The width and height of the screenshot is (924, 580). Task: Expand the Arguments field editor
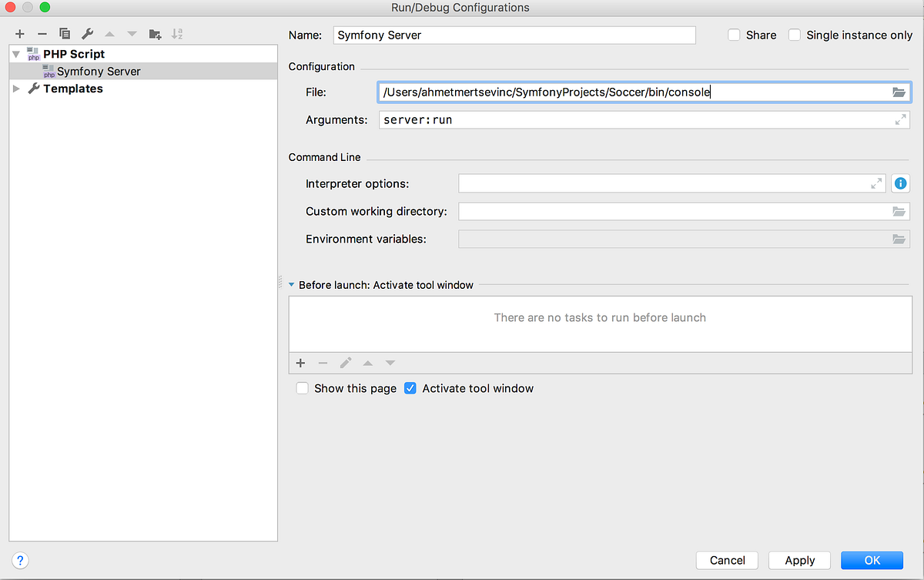pyautogui.click(x=900, y=119)
